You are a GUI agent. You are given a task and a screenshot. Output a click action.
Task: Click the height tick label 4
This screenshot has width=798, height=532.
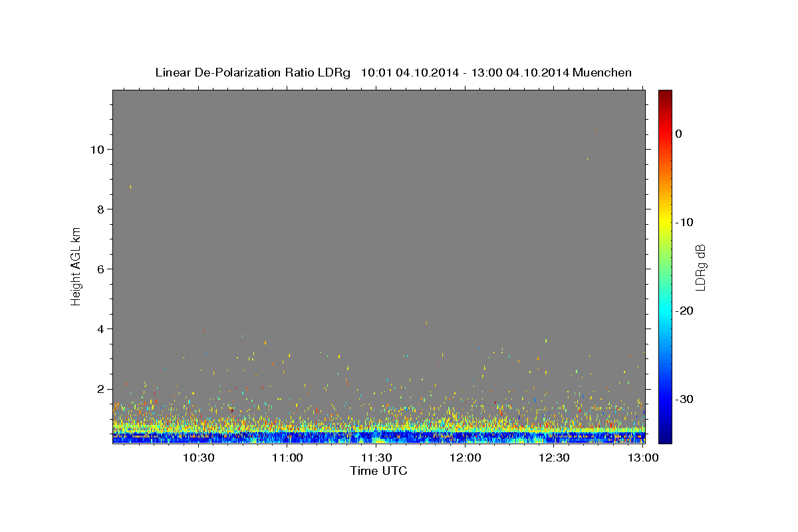[x=102, y=329]
